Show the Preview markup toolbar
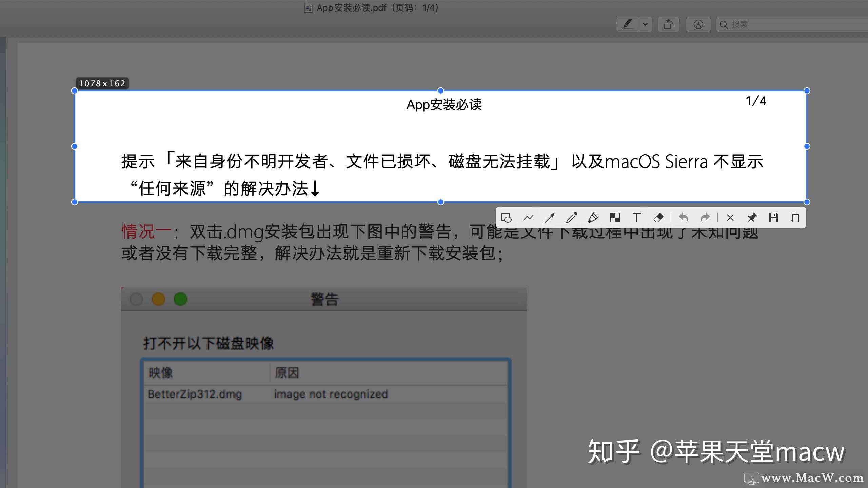The width and height of the screenshot is (868, 488). coord(698,24)
